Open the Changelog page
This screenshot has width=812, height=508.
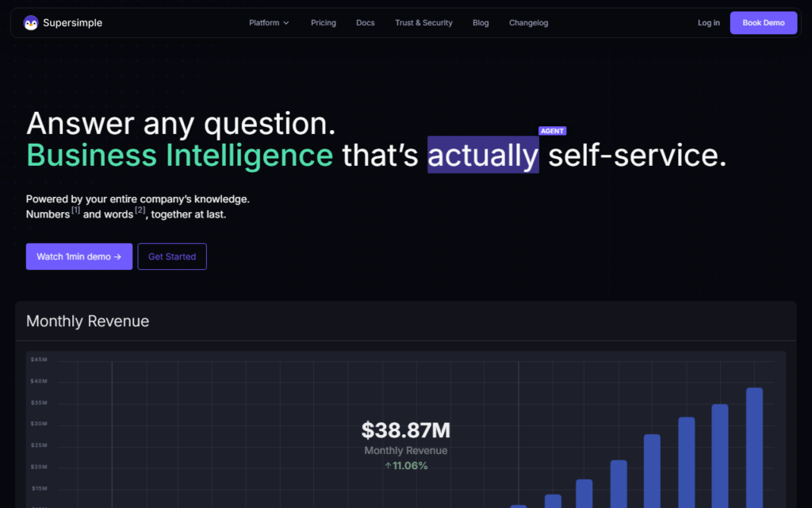point(528,23)
